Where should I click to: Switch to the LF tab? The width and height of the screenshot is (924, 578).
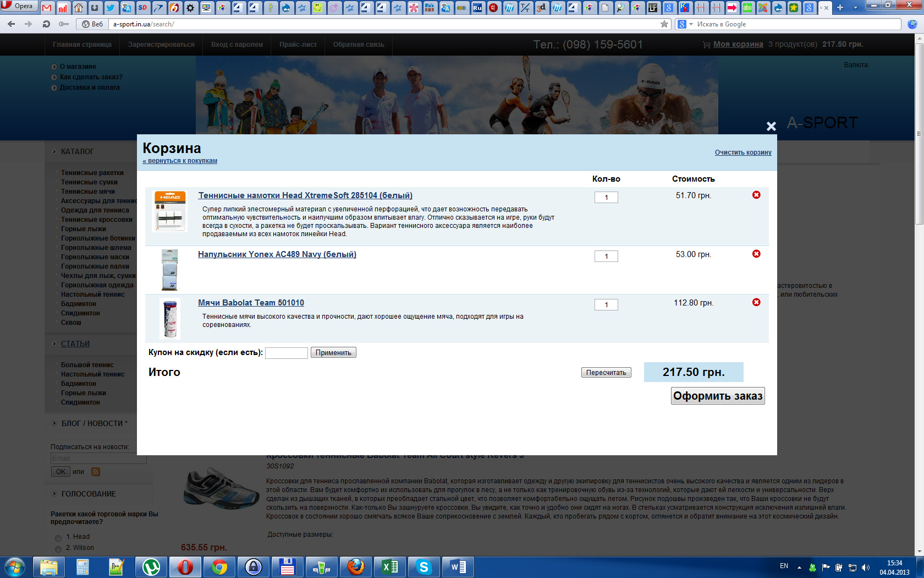(653, 8)
